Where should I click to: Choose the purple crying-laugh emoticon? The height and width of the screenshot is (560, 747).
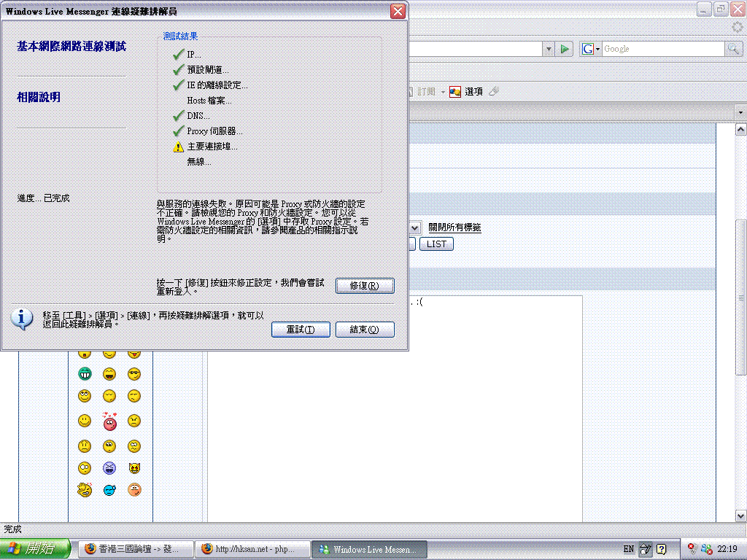coord(109,468)
